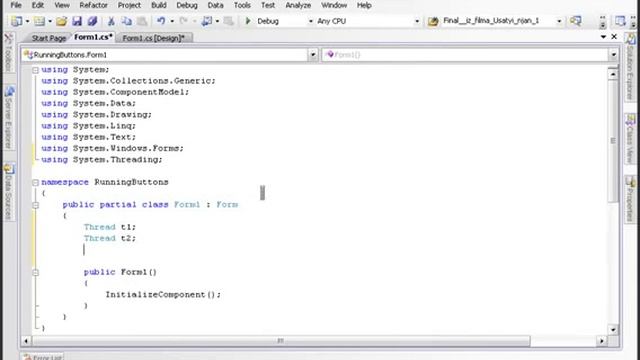Click on the InitializeComponent(); code line

(163, 295)
